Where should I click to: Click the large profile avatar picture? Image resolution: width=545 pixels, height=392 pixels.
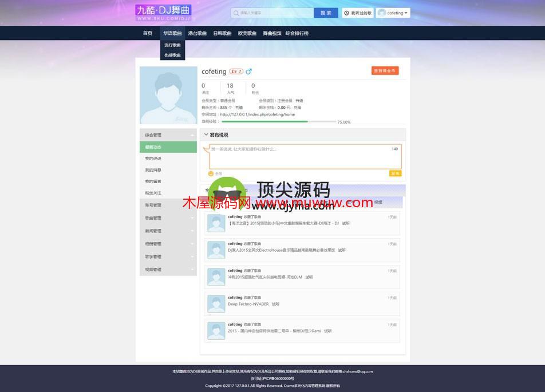click(168, 95)
